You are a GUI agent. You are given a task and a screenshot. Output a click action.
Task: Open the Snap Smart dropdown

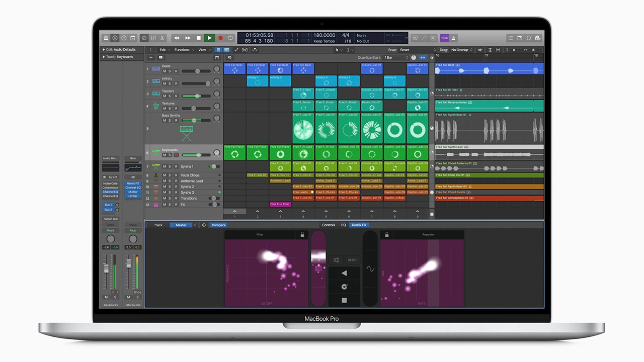417,50
